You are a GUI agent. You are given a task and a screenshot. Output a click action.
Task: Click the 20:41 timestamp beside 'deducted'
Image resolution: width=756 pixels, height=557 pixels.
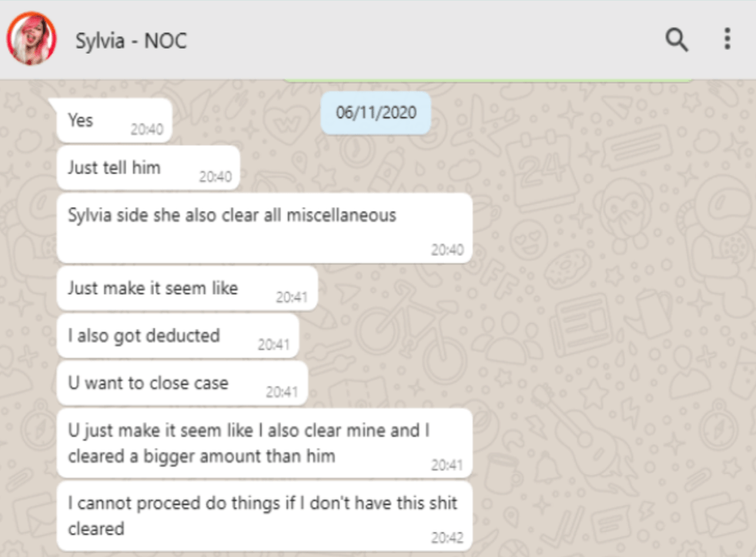(x=273, y=345)
